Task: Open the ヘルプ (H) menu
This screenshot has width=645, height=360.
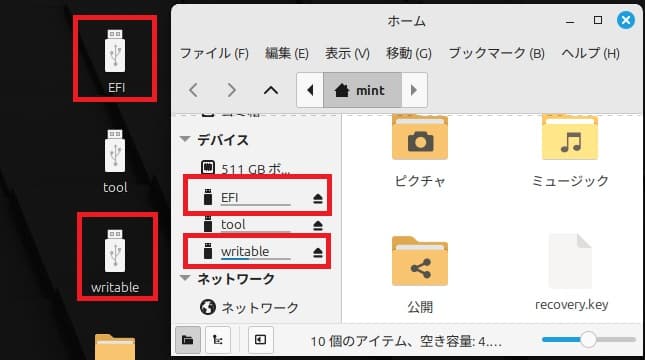Action: pyautogui.click(x=590, y=53)
